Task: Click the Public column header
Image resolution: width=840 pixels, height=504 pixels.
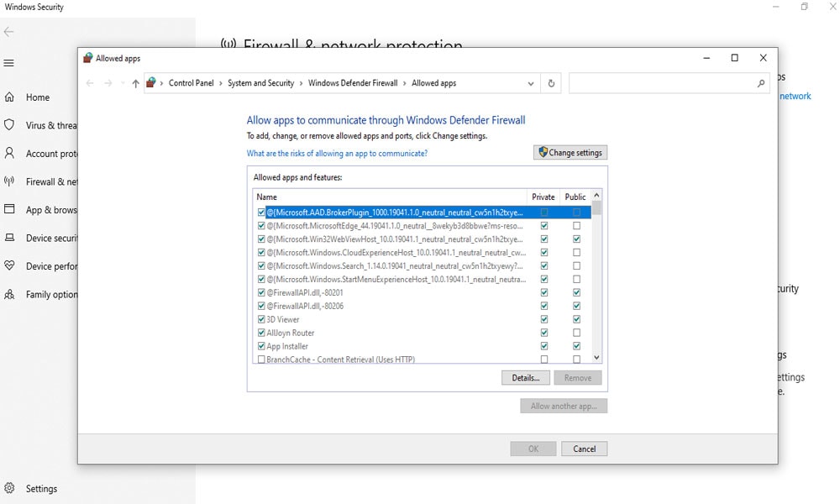Action: pos(575,197)
